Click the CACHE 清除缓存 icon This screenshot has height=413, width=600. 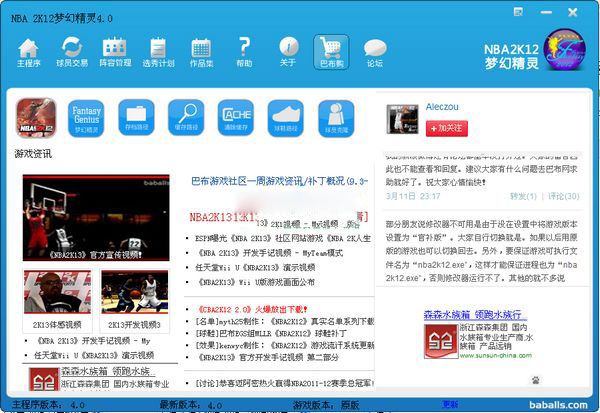click(x=236, y=118)
